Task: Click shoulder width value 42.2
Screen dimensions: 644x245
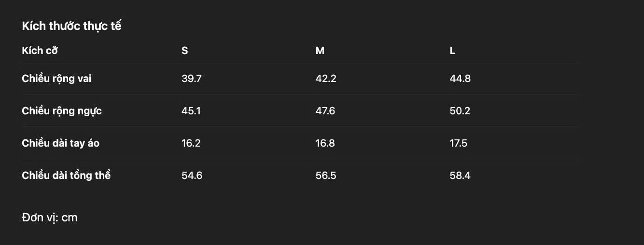Action: pos(326,79)
